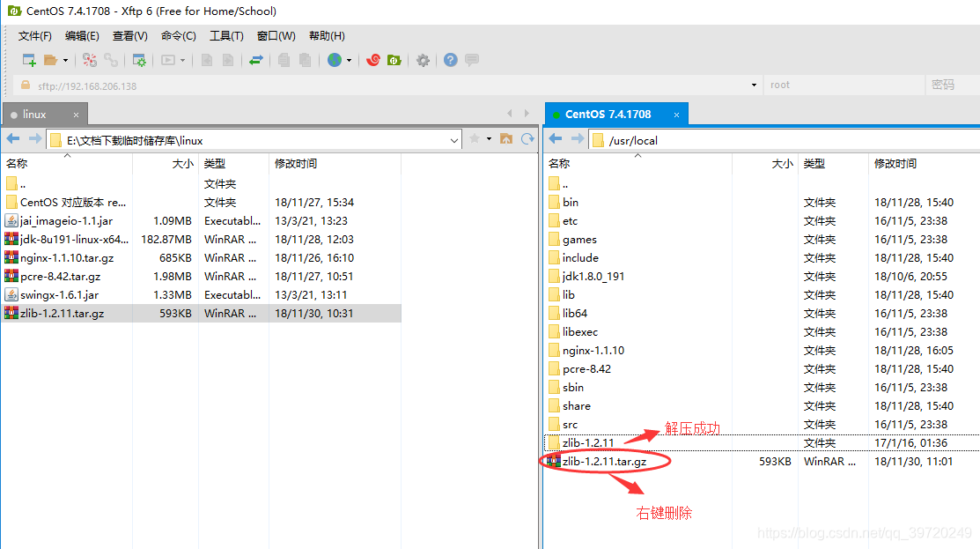Click the green Xftp folder icon
The image size is (980, 549).
tap(394, 60)
